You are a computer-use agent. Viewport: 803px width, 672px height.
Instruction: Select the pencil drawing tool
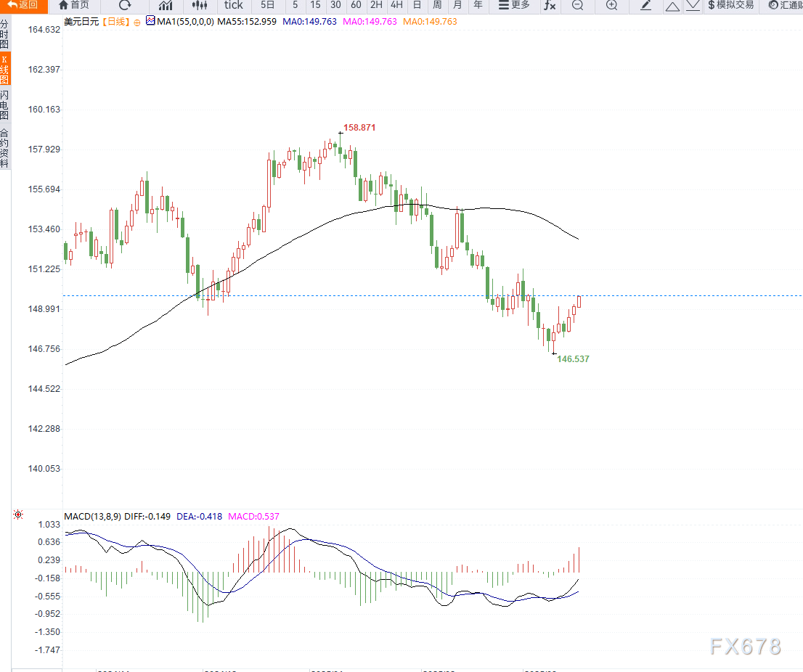coord(645,5)
